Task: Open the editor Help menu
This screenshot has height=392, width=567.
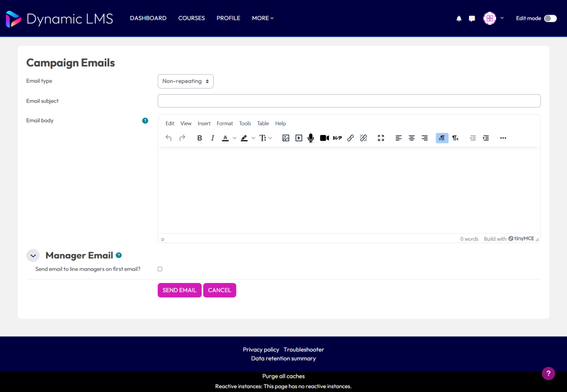Action: click(280, 123)
